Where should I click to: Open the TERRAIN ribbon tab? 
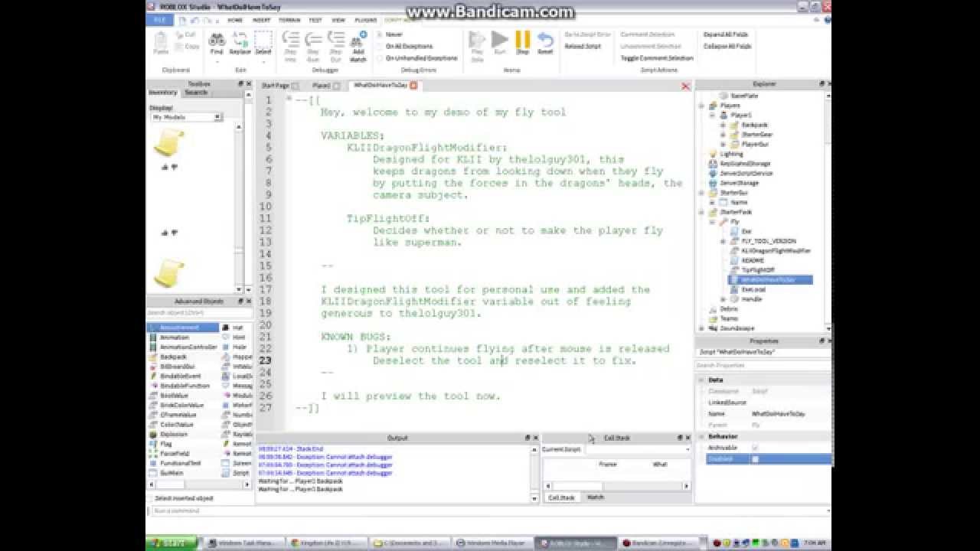(x=289, y=20)
